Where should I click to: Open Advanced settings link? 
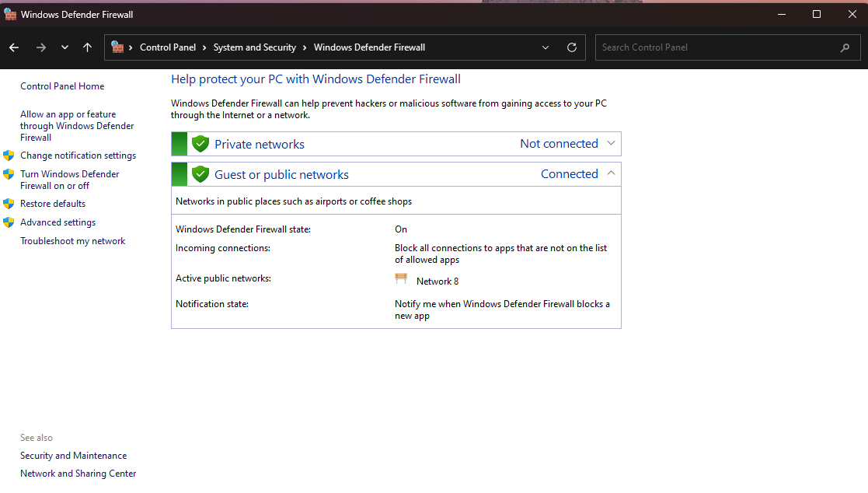click(58, 222)
